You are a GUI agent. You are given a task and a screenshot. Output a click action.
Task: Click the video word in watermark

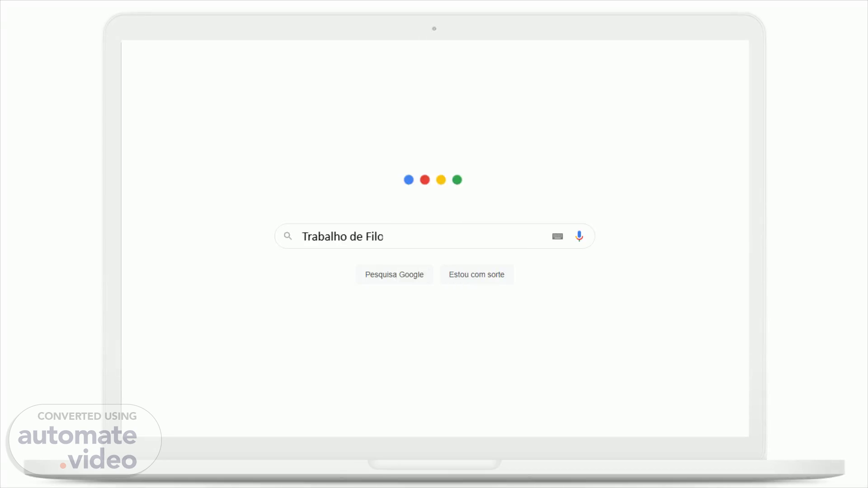103,460
